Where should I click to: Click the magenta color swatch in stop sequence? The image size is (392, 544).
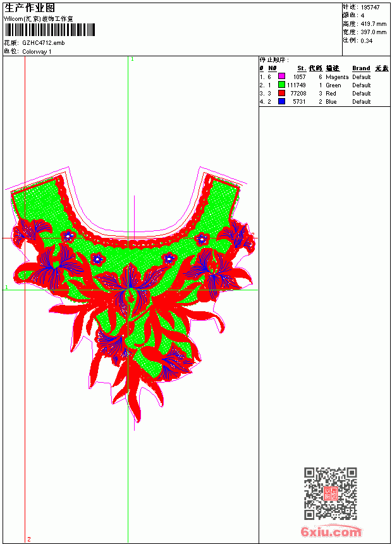(x=281, y=77)
